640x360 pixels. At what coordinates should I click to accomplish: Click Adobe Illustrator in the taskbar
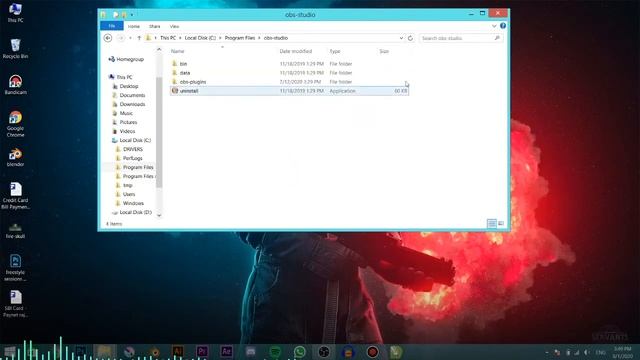pos(178,351)
